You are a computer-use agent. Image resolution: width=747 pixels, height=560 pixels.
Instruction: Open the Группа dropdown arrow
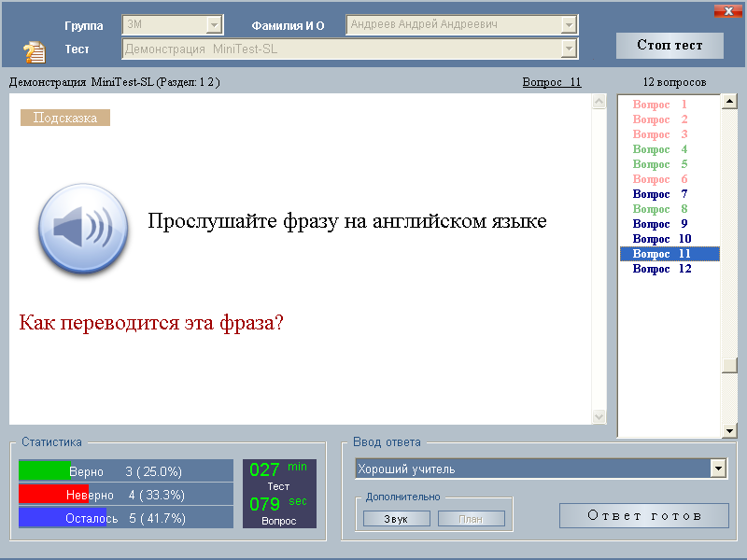point(214,25)
